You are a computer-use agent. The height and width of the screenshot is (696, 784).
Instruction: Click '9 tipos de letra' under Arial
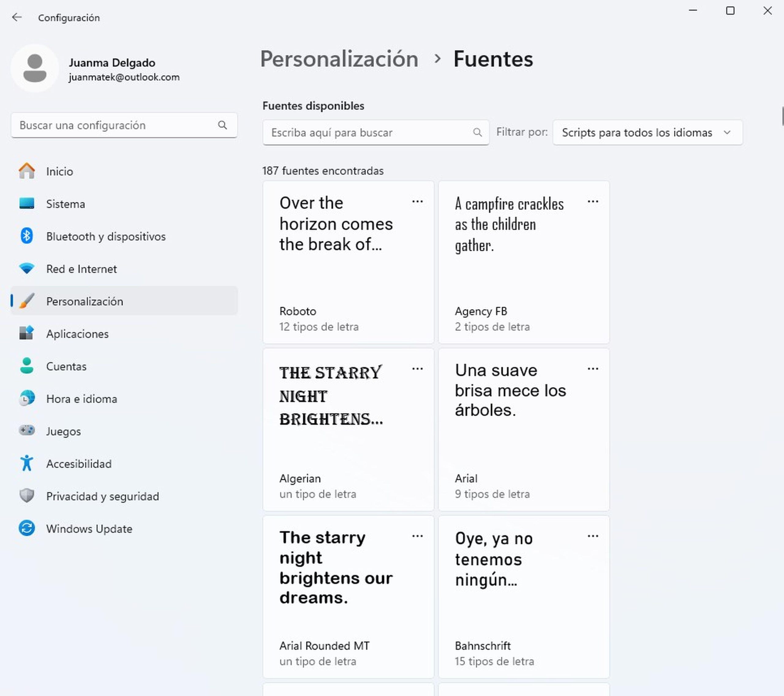pos(492,494)
